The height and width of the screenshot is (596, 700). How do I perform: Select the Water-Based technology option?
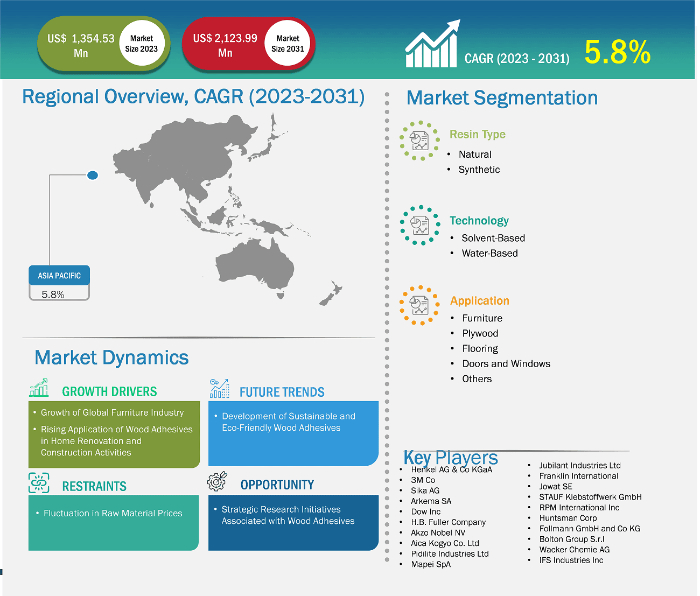[490, 253]
